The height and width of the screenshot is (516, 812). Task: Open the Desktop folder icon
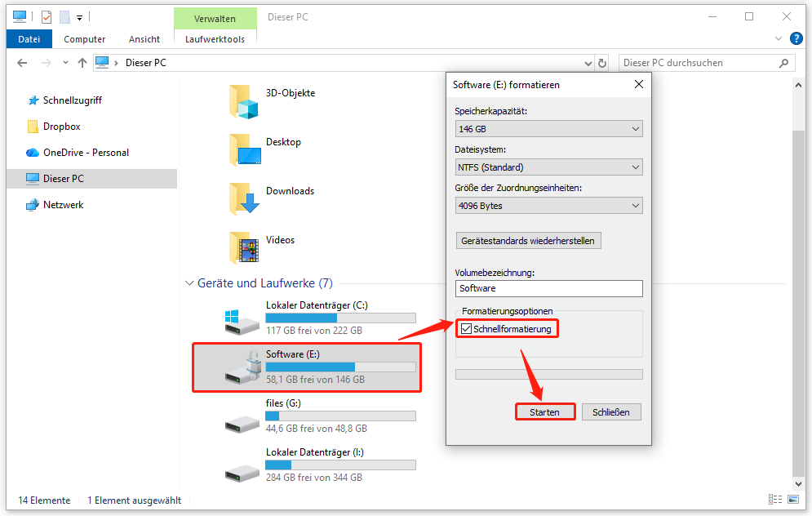tap(243, 147)
